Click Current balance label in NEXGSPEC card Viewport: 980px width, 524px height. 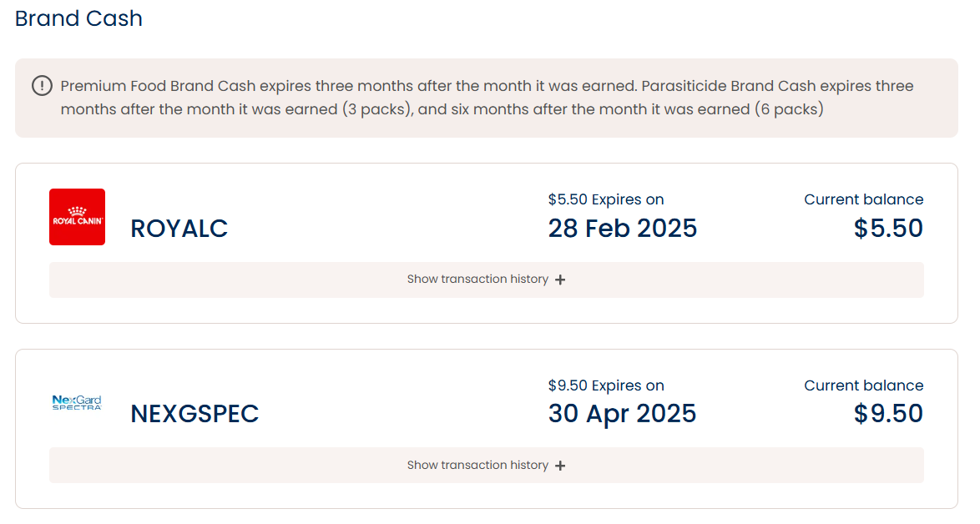[x=864, y=385]
